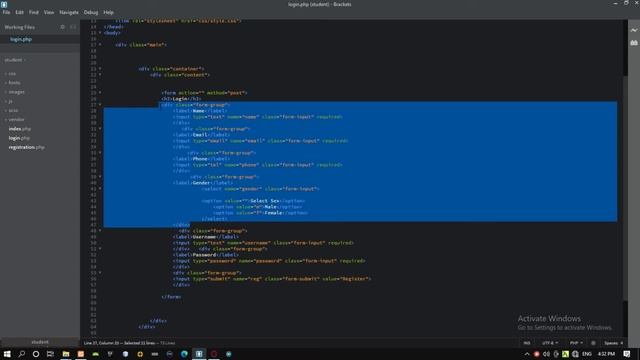This screenshot has height=360, width=640.
Task: Collapse code fold arrow at line 55
Action: pos(100,273)
